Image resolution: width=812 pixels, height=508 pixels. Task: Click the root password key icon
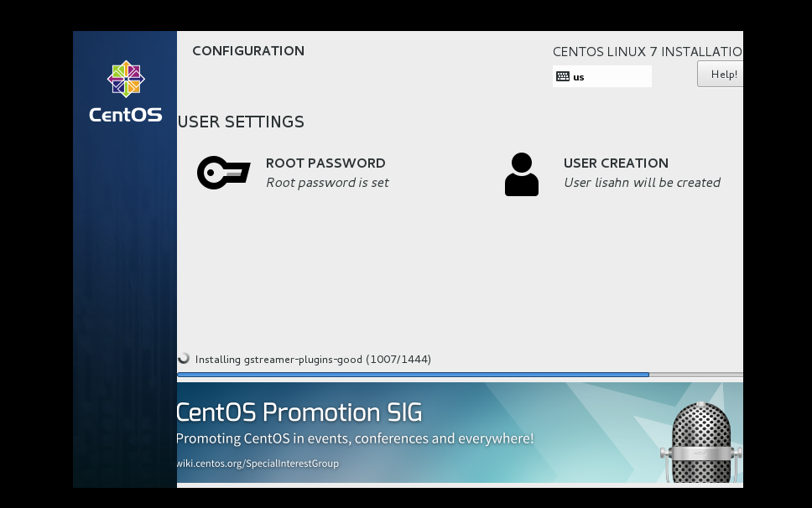[224, 172]
